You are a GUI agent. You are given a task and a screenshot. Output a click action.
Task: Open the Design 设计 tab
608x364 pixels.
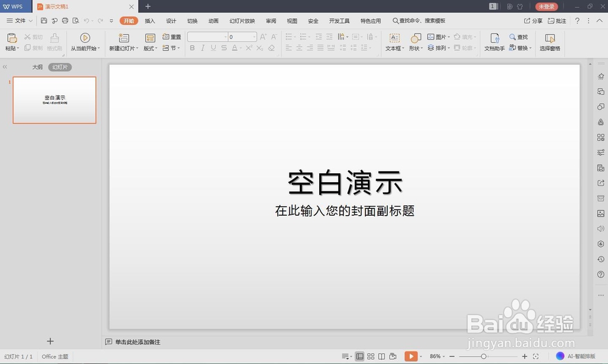pyautogui.click(x=171, y=21)
